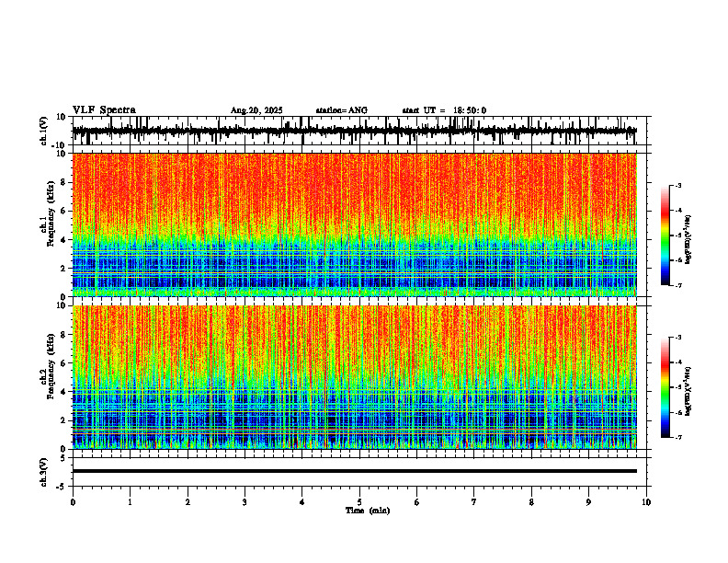The height and width of the screenshot is (563, 728).
Task: Click the ch.2 spectrogram panel
Action: pyautogui.click(x=355, y=377)
